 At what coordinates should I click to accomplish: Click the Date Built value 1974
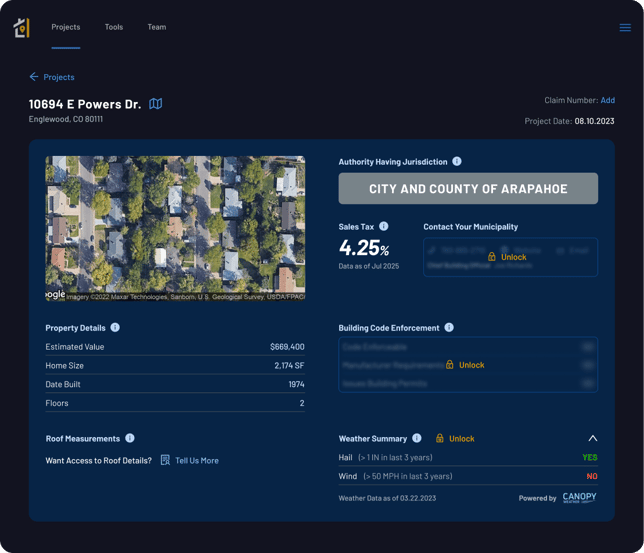pyautogui.click(x=296, y=385)
